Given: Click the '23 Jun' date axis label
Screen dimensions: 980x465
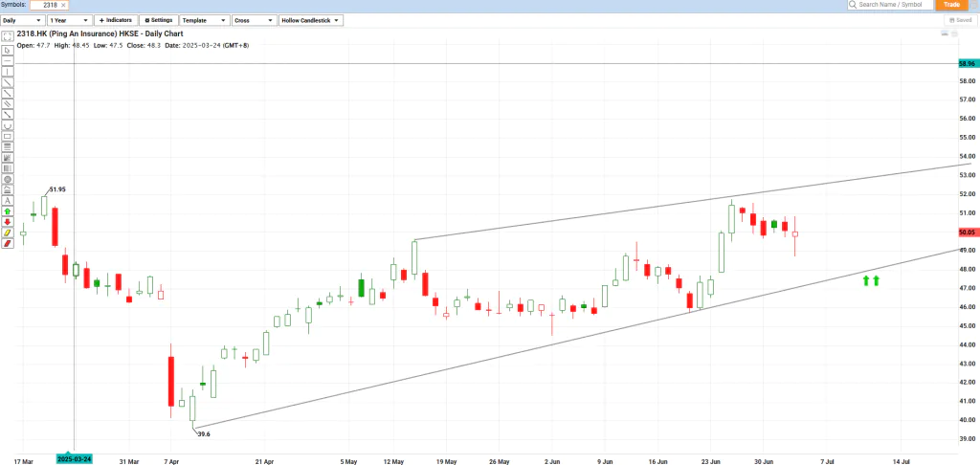Looking at the screenshot, I should click(711, 462).
